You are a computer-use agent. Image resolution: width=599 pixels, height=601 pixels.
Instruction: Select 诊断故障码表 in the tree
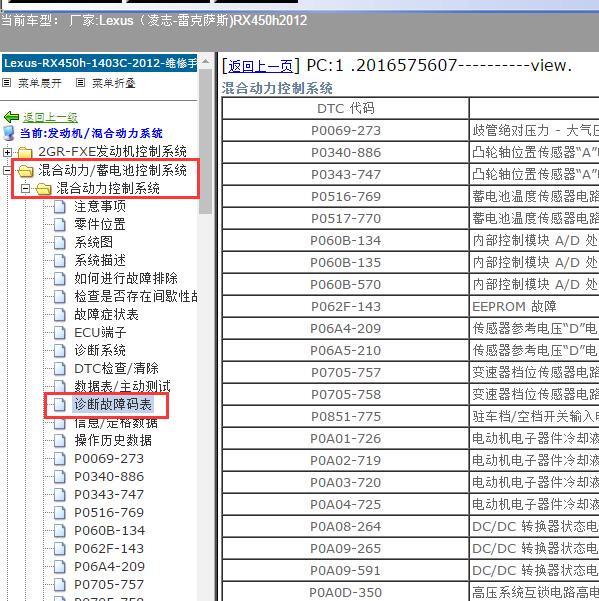pos(113,404)
